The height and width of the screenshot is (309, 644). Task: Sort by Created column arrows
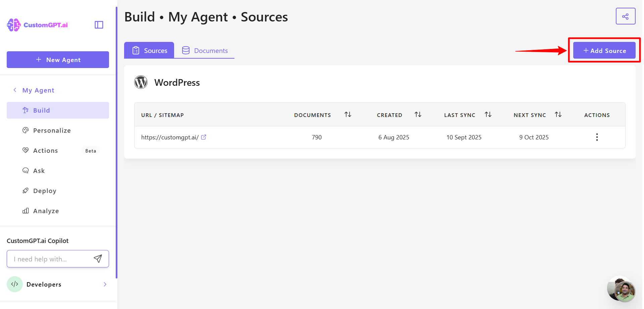418,115
